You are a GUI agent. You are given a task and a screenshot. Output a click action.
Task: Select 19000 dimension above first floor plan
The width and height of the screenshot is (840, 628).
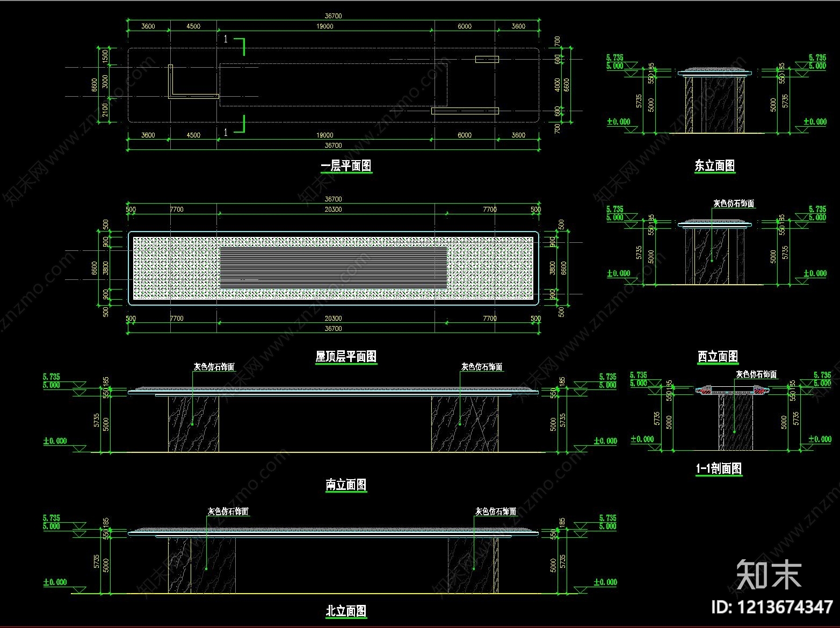coord(324,26)
